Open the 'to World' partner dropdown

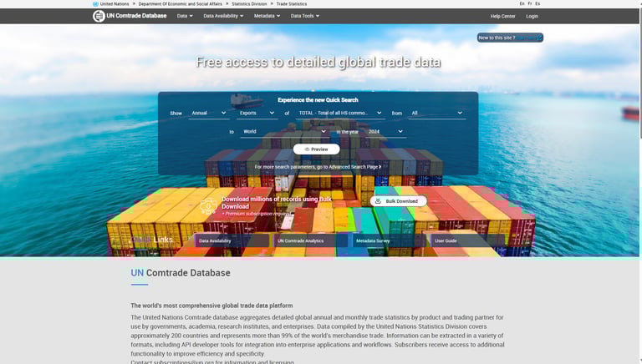283,132
